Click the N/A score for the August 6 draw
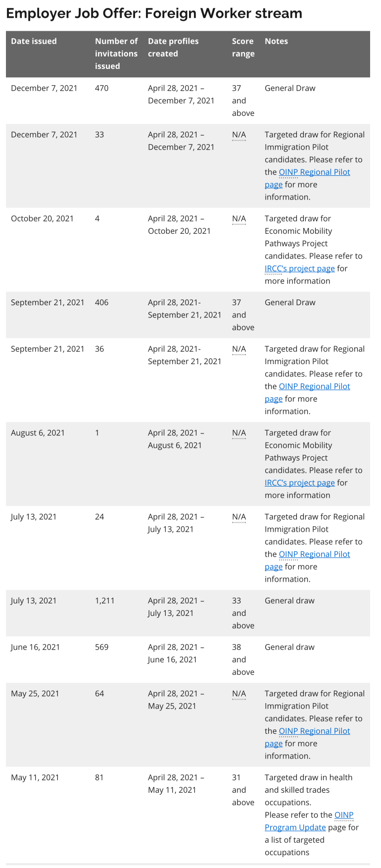 [238, 433]
